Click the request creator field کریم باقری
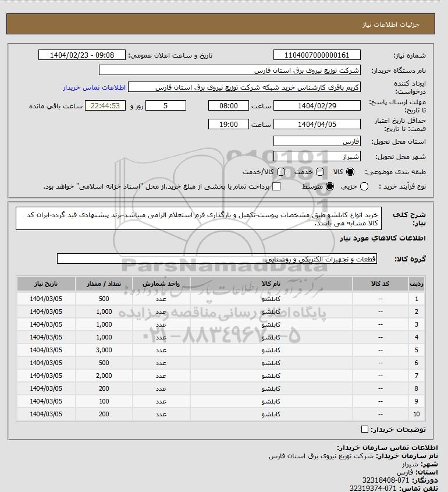The height and width of the screenshot is (492, 448). coord(244,87)
